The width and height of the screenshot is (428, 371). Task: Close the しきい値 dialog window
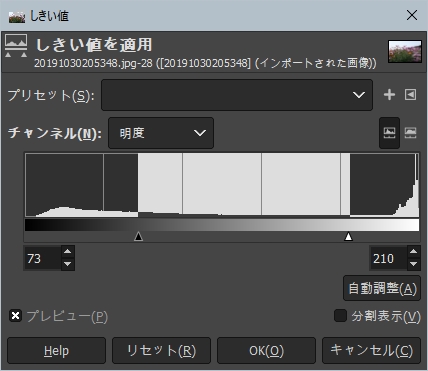(x=412, y=15)
